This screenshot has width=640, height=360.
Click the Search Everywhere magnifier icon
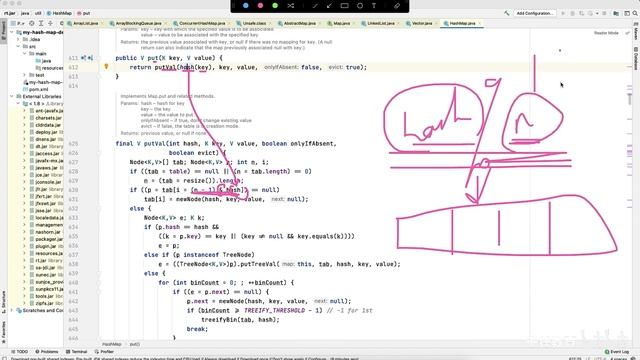coord(635,13)
